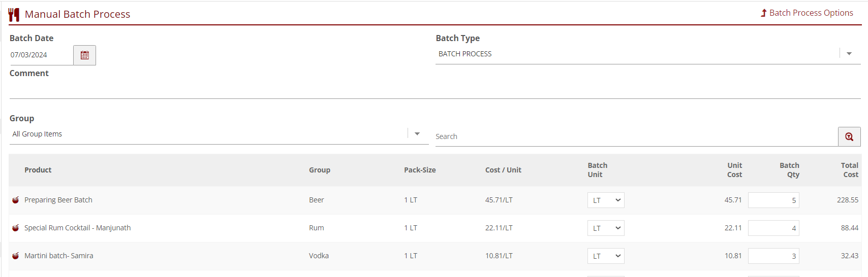Image resolution: width=868 pixels, height=277 pixels.
Task: Edit Batch Qty for Preparing Beer Batch
Action: (773, 200)
